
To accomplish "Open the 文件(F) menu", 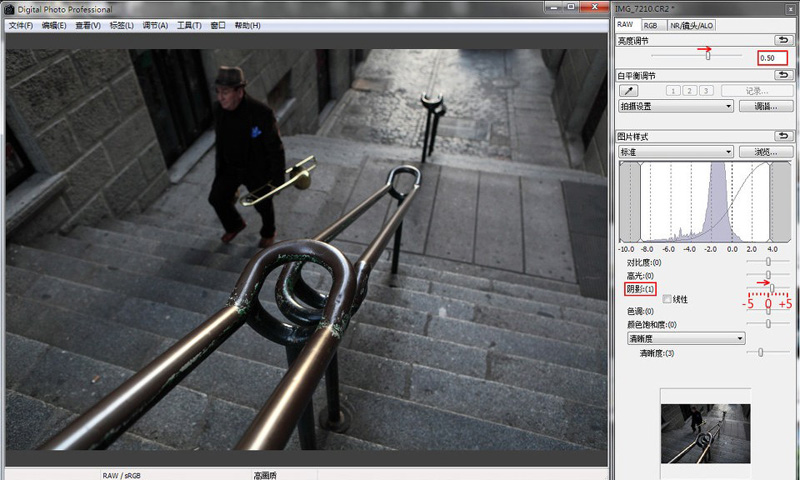I will click(20, 26).
